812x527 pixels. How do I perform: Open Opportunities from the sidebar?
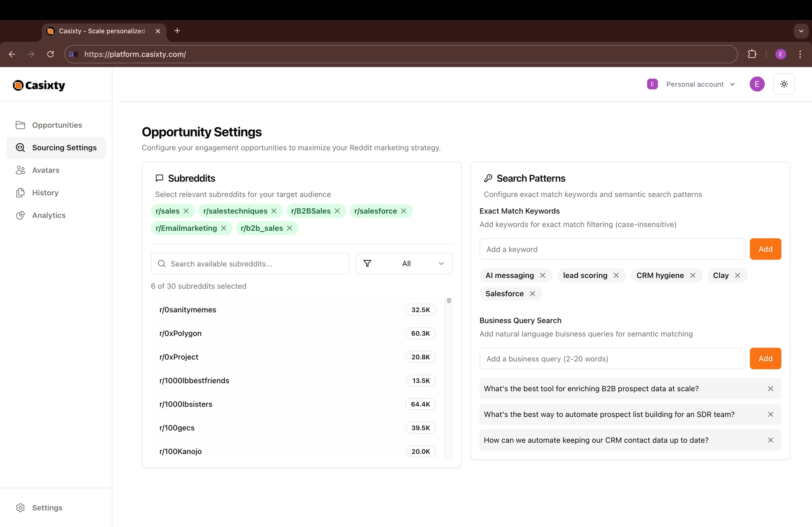pyautogui.click(x=56, y=125)
